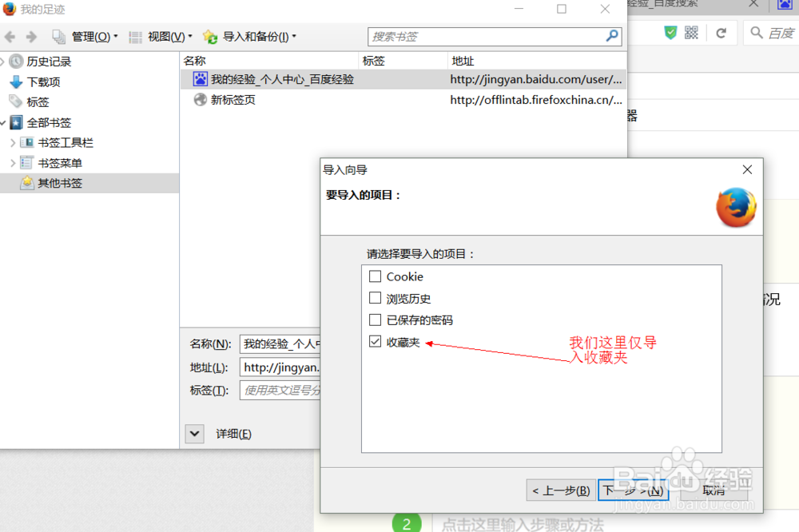The image size is (799, 532).
Task: Click the 导入和备份 import icon
Action: [x=209, y=36]
